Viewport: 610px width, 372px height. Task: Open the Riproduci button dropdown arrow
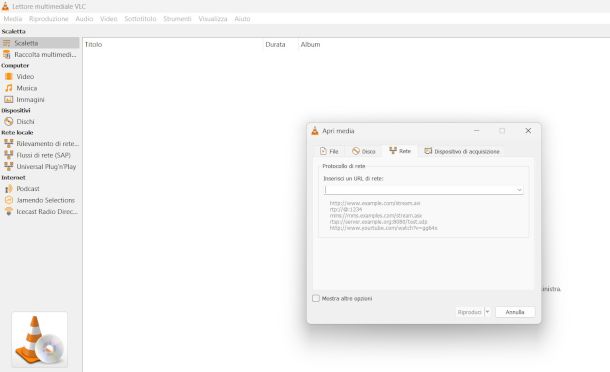(x=487, y=312)
